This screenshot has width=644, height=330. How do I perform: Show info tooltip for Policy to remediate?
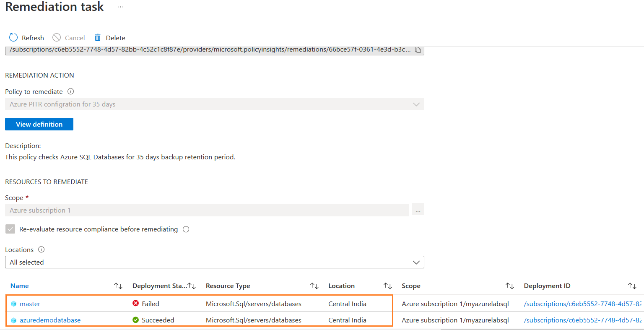pos(70,91)
